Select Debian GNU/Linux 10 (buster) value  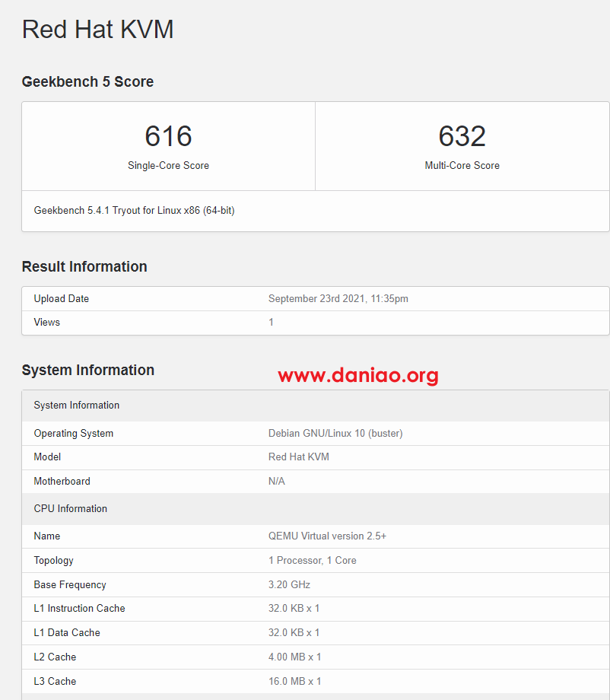(x=335, y=434)
